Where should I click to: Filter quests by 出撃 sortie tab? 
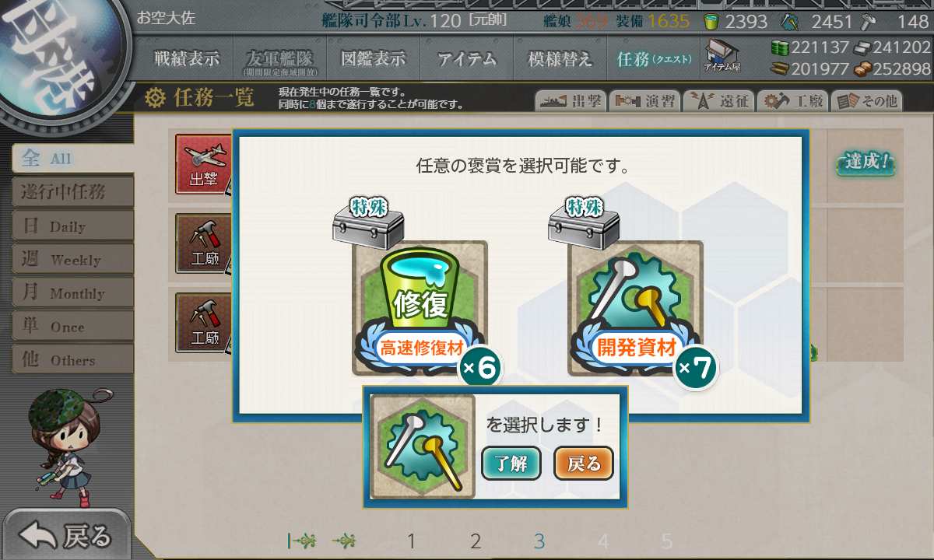(570, 100)
